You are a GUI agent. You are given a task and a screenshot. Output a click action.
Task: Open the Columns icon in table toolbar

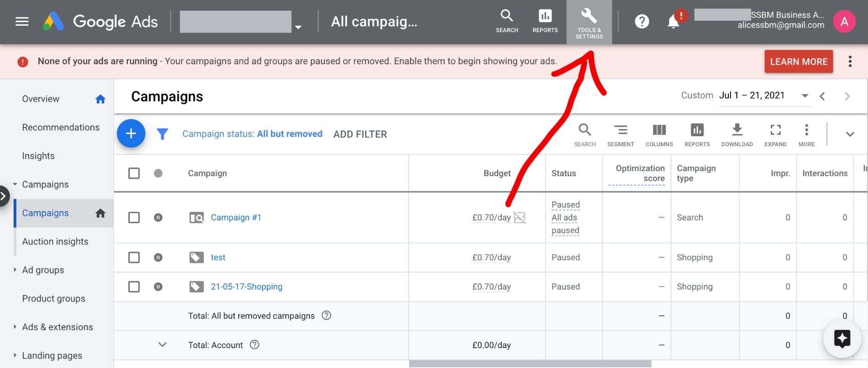point(659,134)
